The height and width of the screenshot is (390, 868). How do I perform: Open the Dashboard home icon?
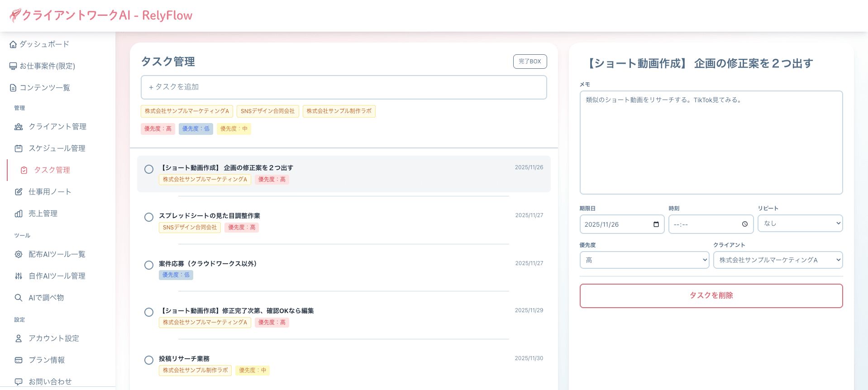13,44
